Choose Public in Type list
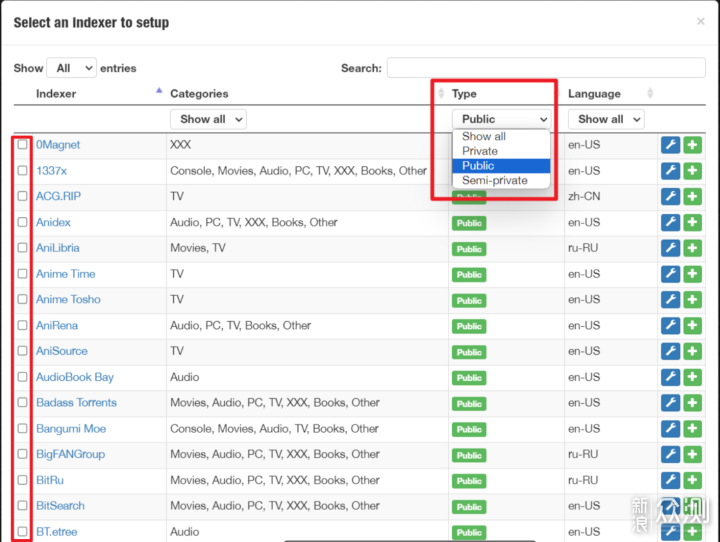This screenshot has width=720, height=542. [x=501, y=166]
